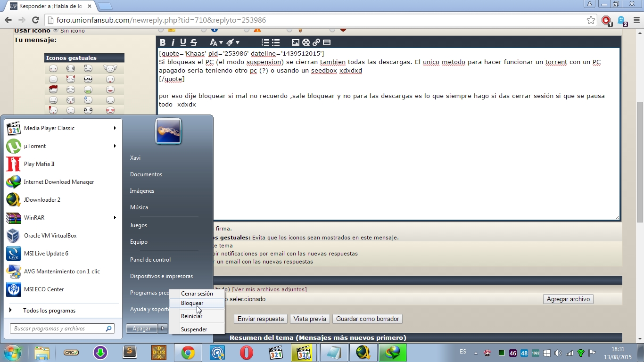Pick the smiley with the red cap
The width and height of the screenshot is (644, 362).
(53, 90)
